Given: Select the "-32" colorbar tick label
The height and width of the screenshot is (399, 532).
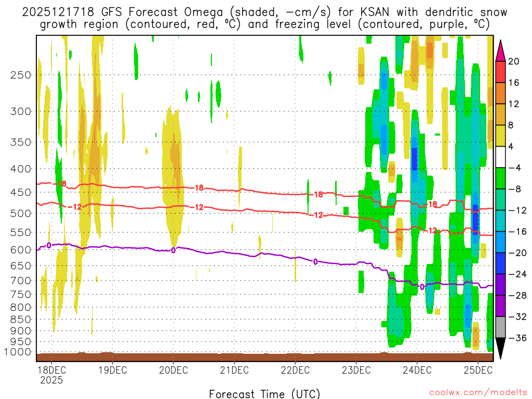Looking at the screenshot, I should tap(517, 316).
